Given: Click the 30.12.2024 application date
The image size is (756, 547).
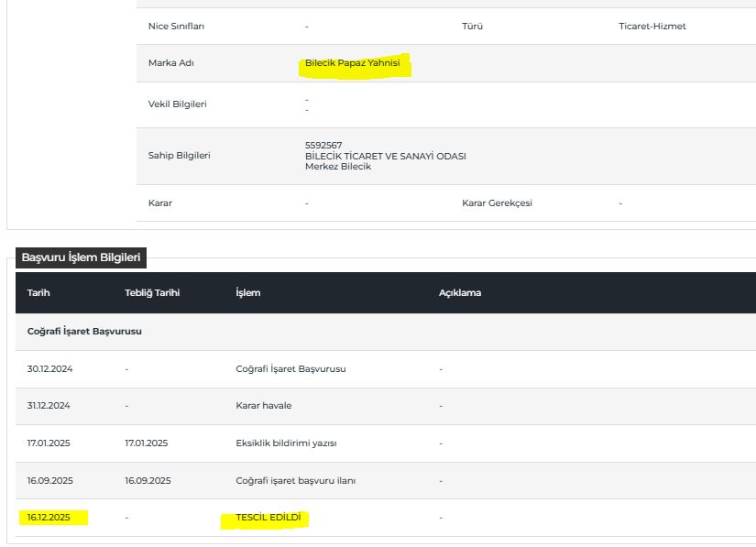Looking at the screenshot, I should tap(49, 369).
